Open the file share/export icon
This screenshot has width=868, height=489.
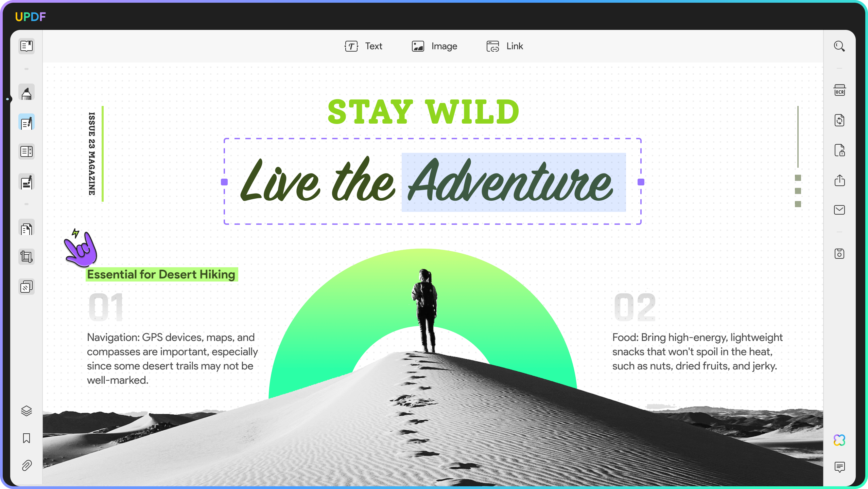(840, 180)
